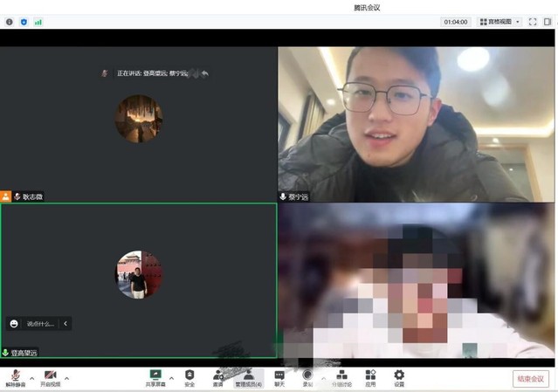
Task: Click the meeting info icon top-left
Action: point(10,22)
